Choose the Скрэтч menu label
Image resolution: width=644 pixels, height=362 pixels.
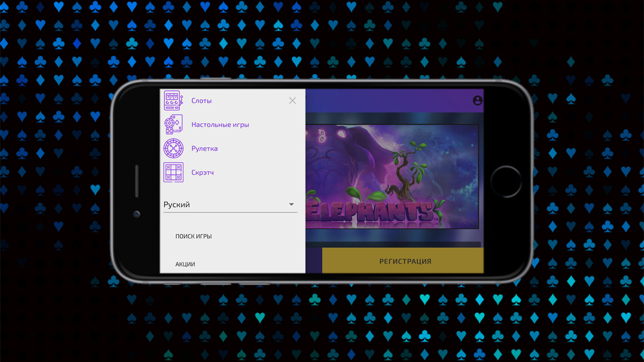(x=202, y=172)
